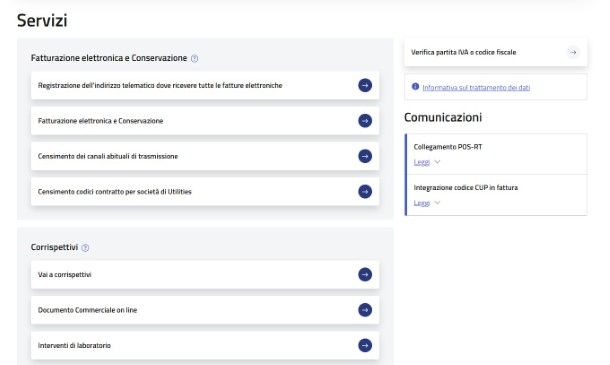Click arrow on Verifica partita IVA card
Screen dimensions: 610x365
[x=573, y=52]
